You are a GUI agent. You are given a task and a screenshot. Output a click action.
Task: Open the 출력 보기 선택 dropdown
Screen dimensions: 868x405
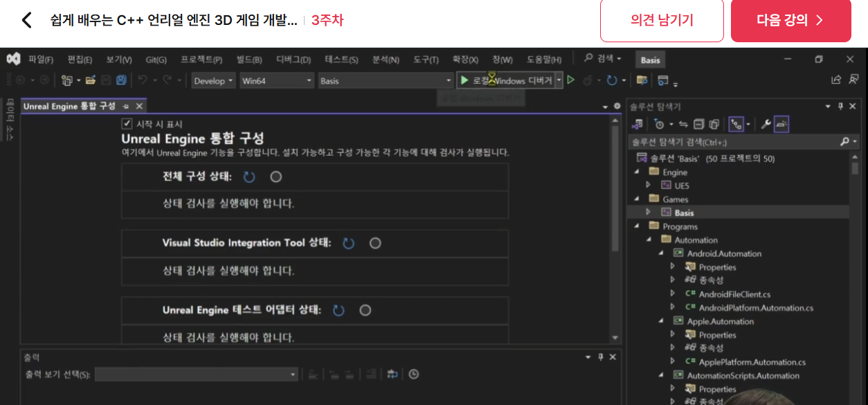(197, 375)
